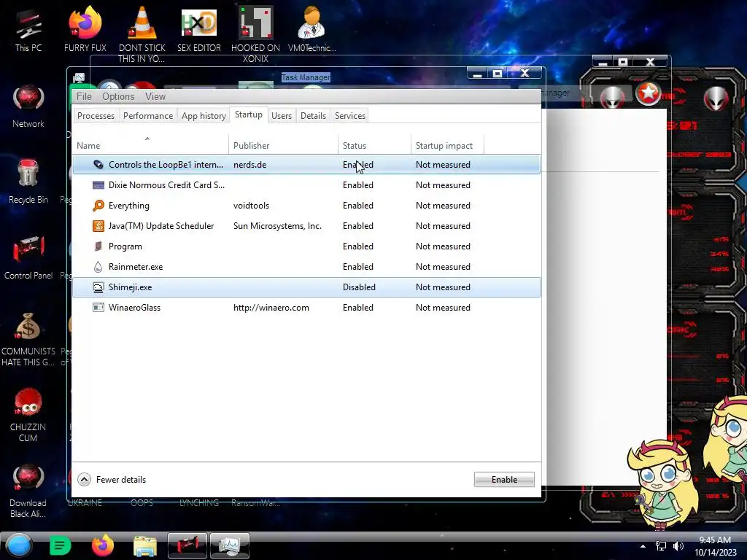Select the 'Rainmeter.exe' startup item name

tap(135, 267)
